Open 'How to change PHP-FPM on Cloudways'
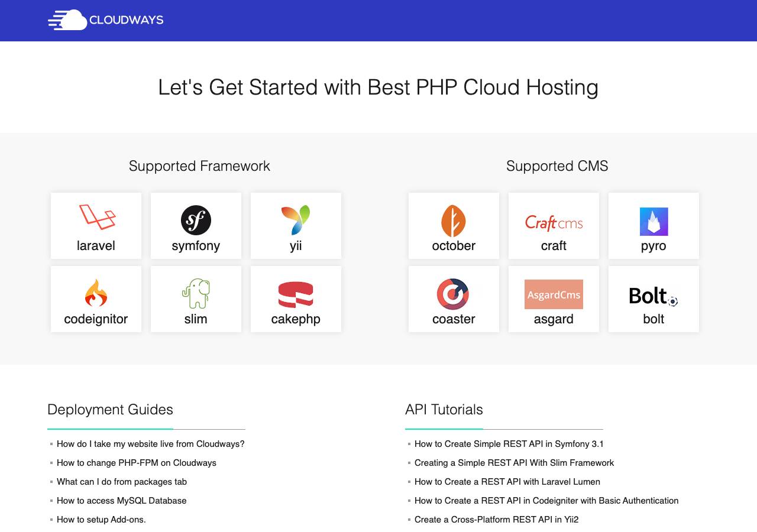The image size is (757, 532). (x=137, y=463)
